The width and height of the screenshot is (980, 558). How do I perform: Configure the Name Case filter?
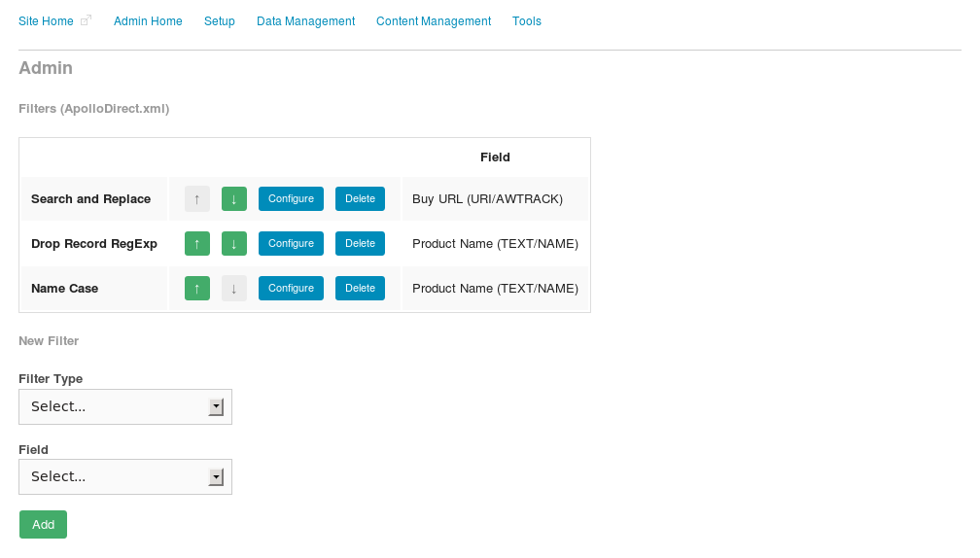(291, 288)
